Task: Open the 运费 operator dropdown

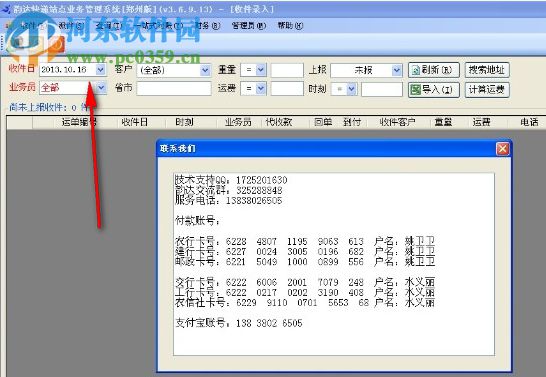Action: tap(261, 88)
